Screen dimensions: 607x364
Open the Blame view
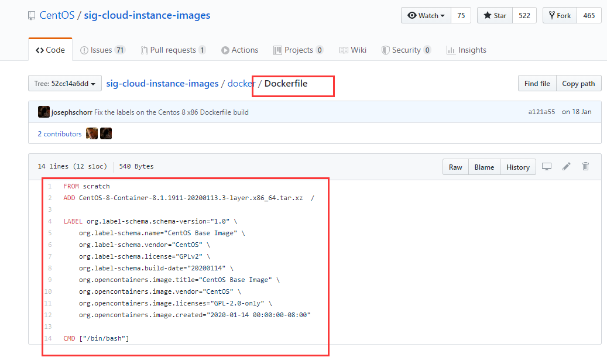click(x=484, y=167)
